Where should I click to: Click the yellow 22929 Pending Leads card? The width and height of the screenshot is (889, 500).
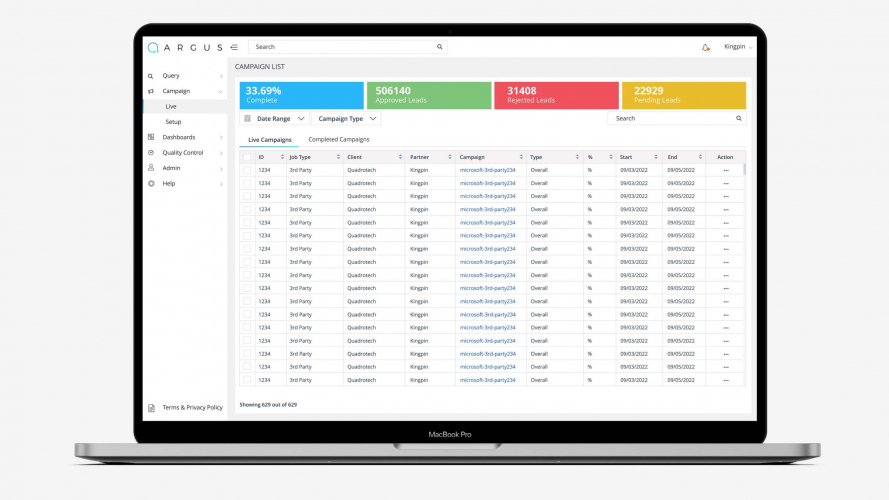(684, 95)
